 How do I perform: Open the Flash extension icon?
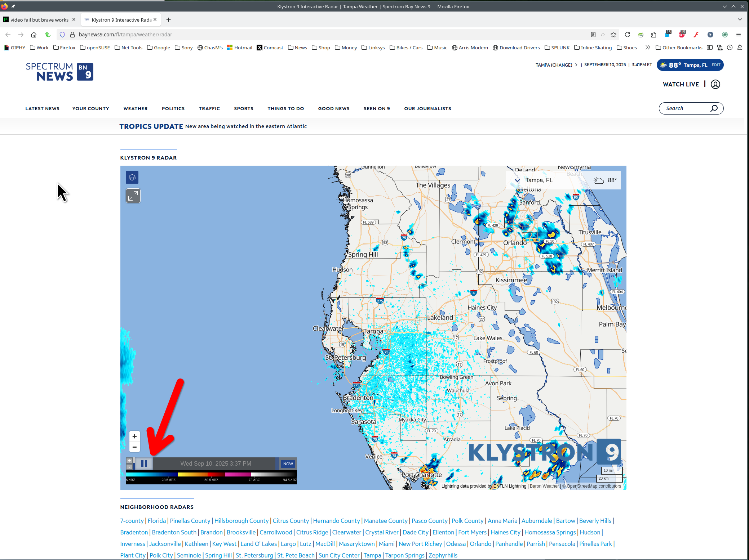pyautogui.click(x=696, y=35)
